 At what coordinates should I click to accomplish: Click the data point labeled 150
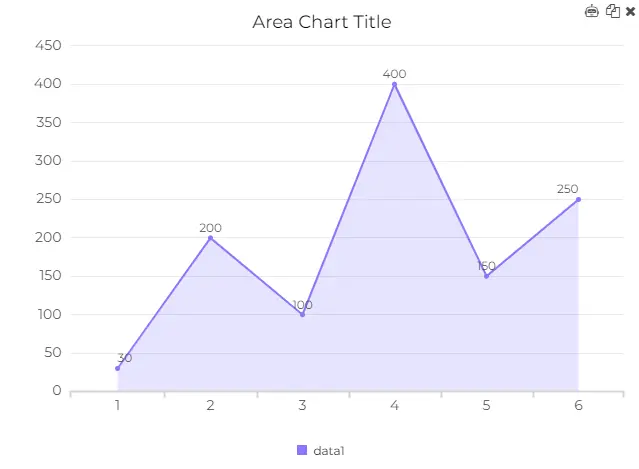(487, 276)
